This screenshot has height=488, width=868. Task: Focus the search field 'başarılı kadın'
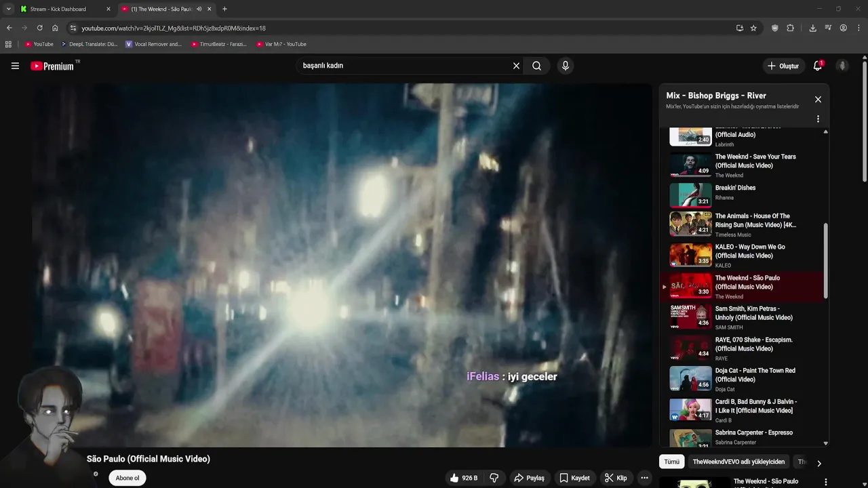(403, 66)
